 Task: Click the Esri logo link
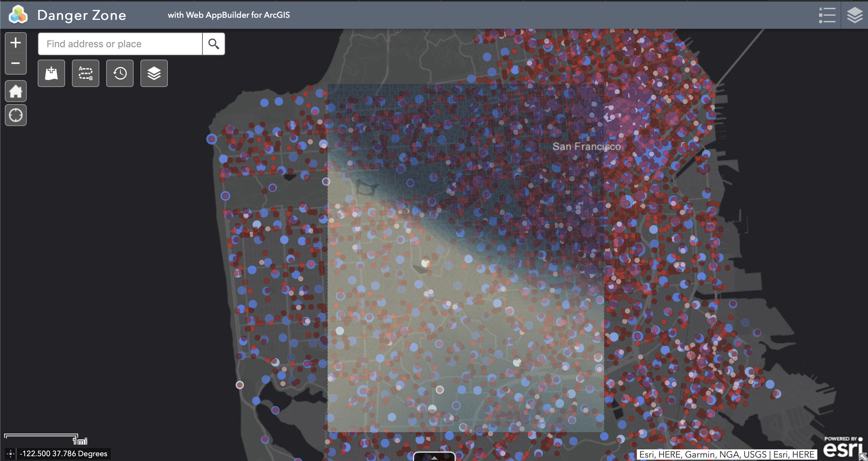[x=842, y=449]
